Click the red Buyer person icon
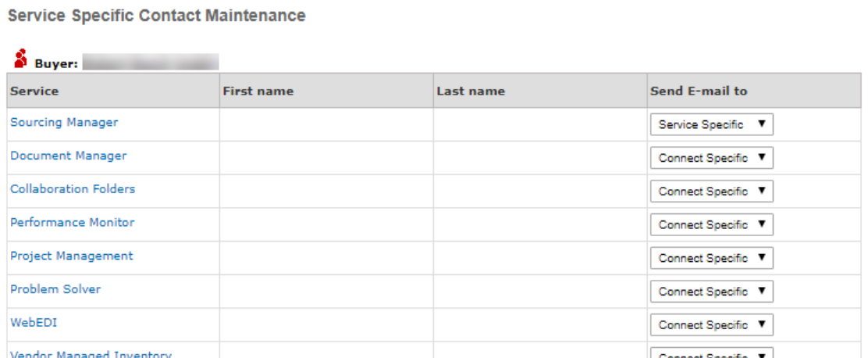This screenshot has height=358, width=868. (20, 59)
